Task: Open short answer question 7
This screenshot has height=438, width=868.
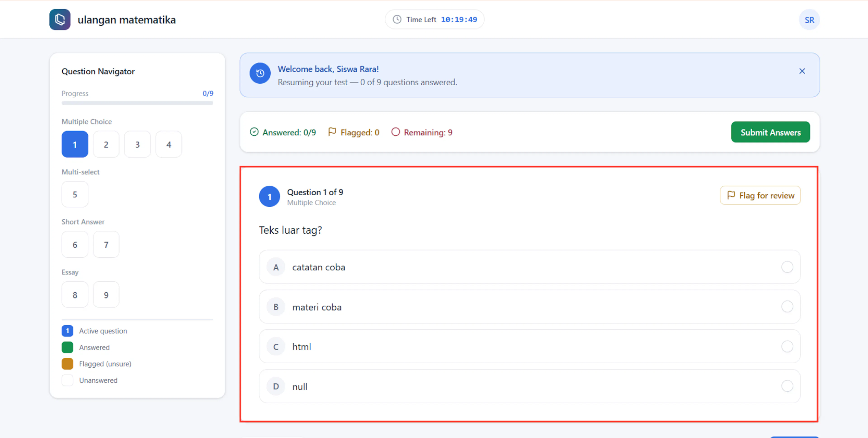Action: [x=106, y=244]
